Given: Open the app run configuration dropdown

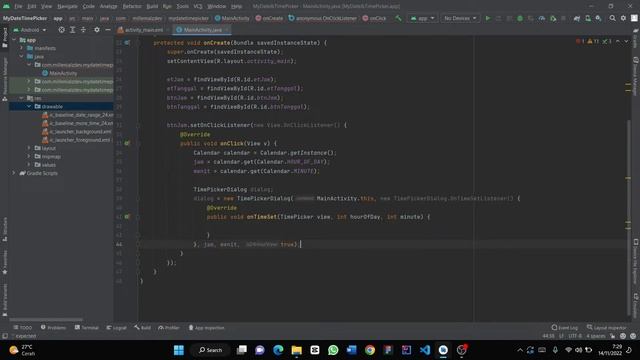Looking at the screenshot, I should point(422,18).
